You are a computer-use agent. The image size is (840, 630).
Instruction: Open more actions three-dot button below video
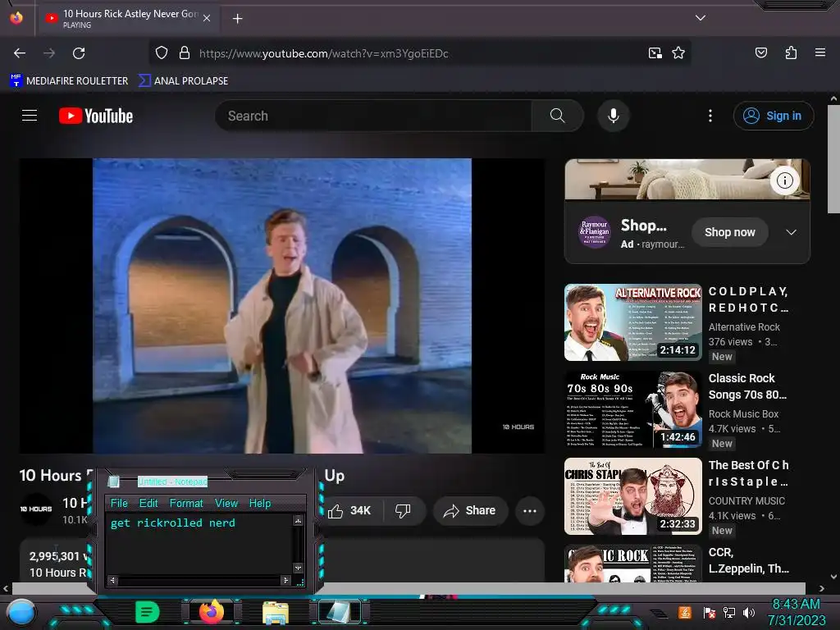coord(530,510)
